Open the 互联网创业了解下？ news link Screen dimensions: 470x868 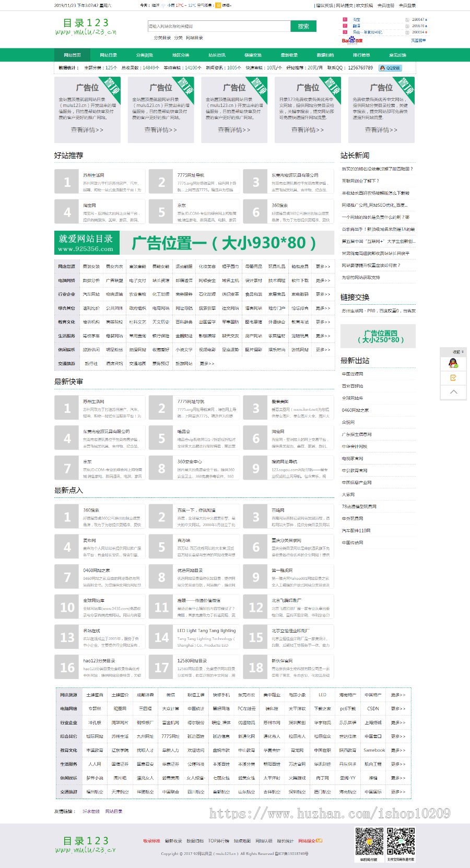[360, 181]
